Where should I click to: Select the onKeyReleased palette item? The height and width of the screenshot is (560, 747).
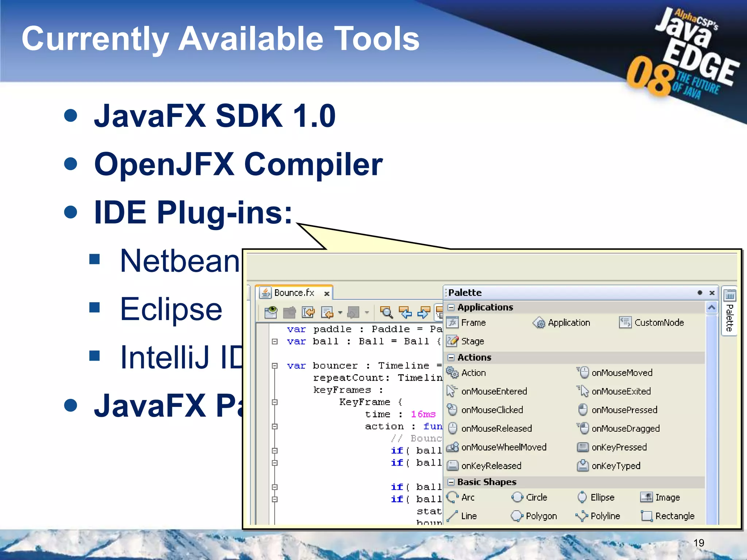[484, 466]
